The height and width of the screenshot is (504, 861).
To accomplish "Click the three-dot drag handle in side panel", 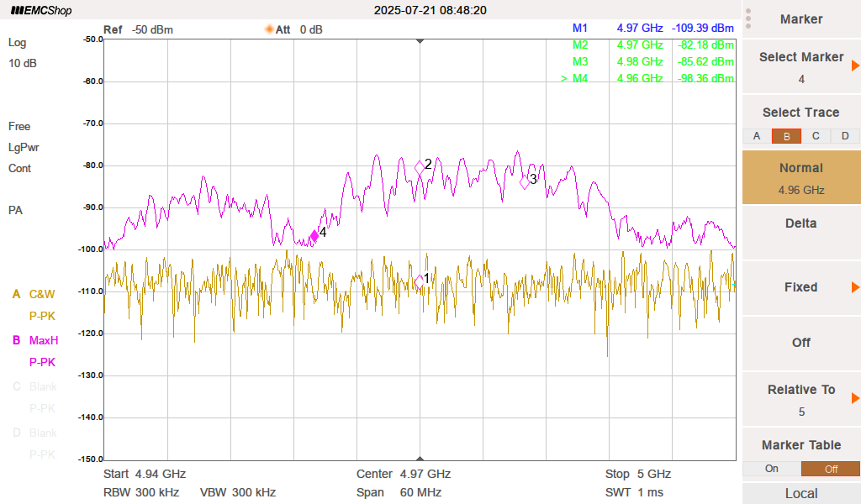I will (748, 18).
